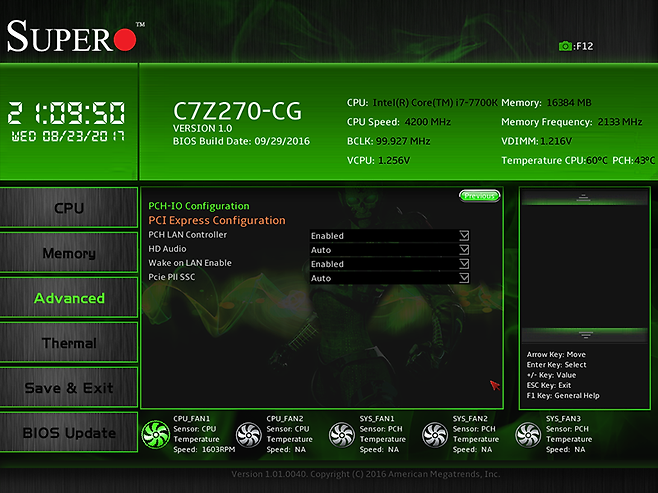Viewport: 658px width, 493px height.
Task: Click the Memory 16384 MB value
Action: (x=569, y=103)
